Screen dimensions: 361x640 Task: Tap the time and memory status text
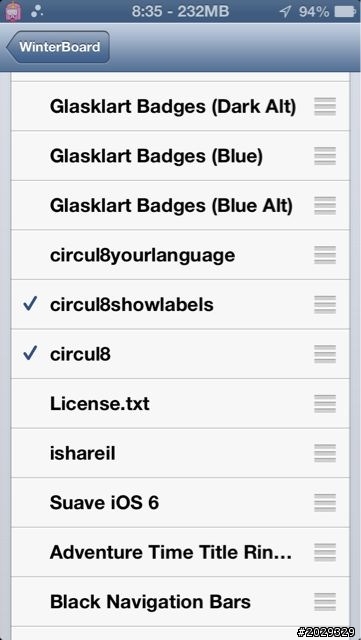click(180, 11)
